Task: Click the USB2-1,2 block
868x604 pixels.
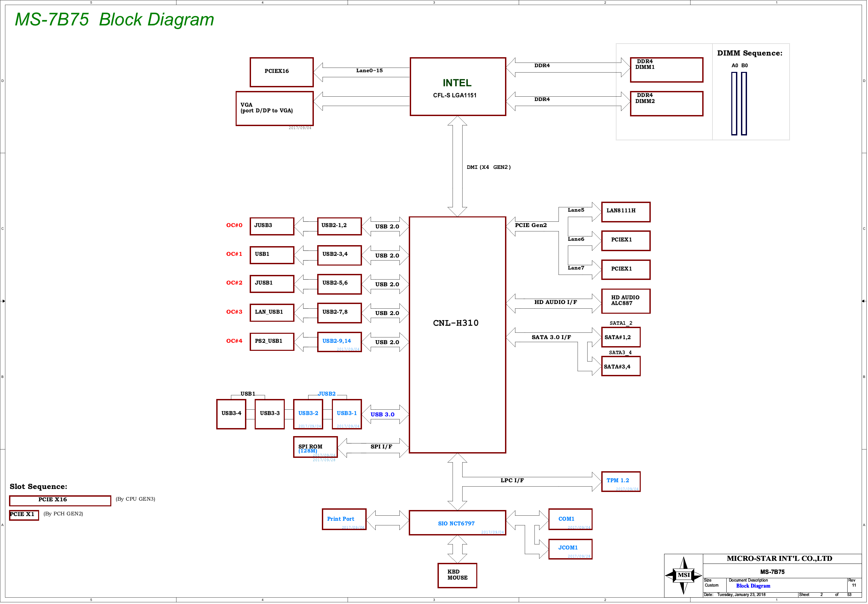Action: click(x=340, y=226)
